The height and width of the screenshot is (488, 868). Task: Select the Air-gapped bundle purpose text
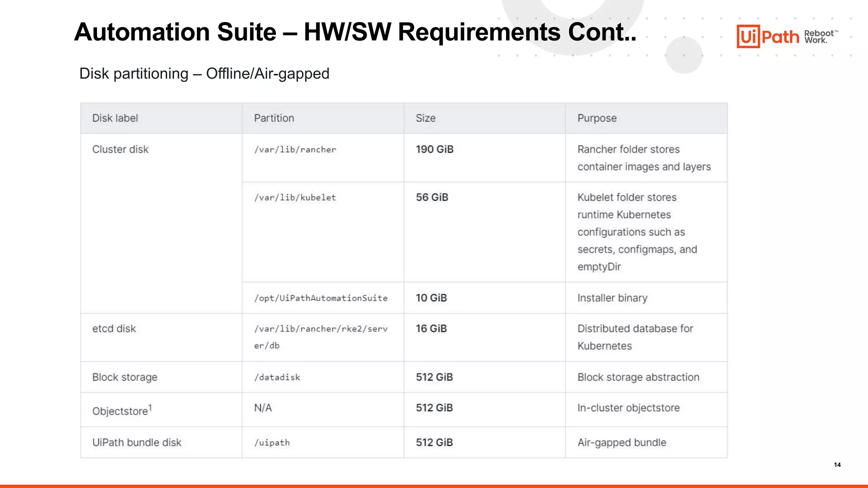click(x=622, y=443)
